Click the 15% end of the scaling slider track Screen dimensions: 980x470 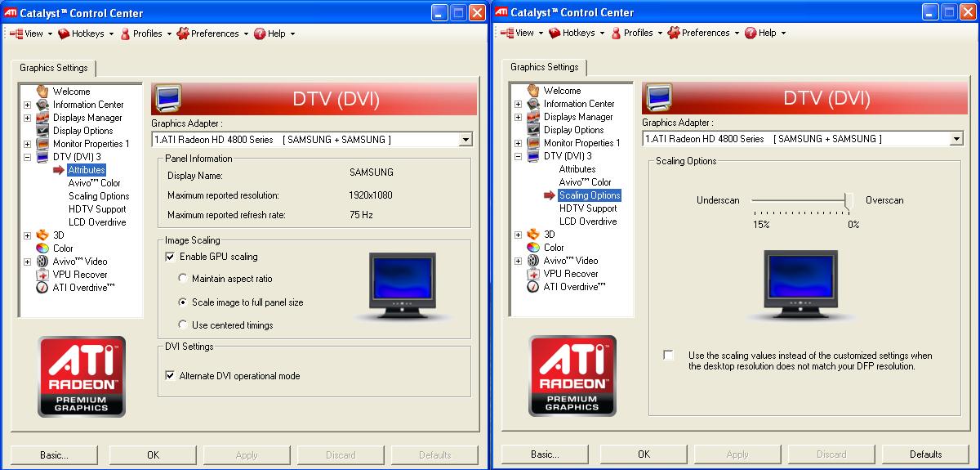(x=754, y=200)
